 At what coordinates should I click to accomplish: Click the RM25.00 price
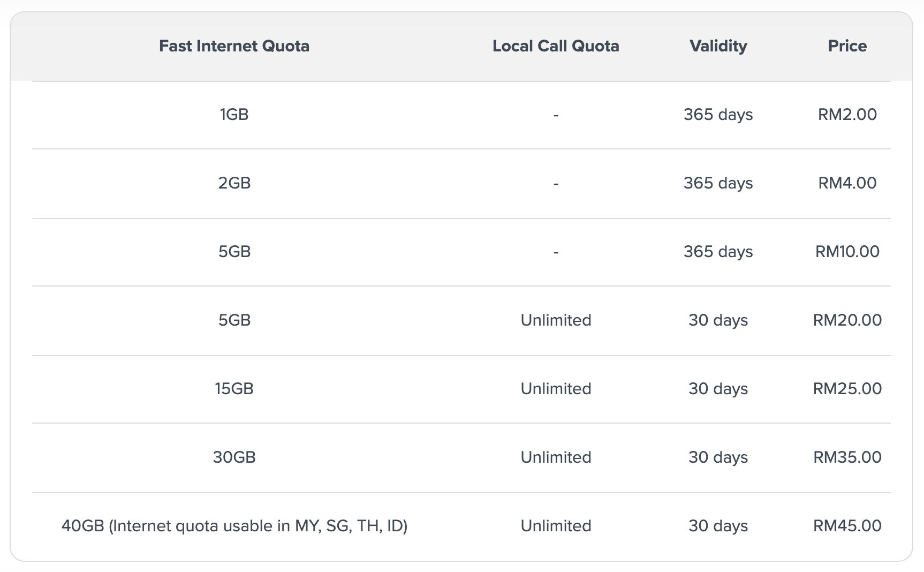(847, 389)
